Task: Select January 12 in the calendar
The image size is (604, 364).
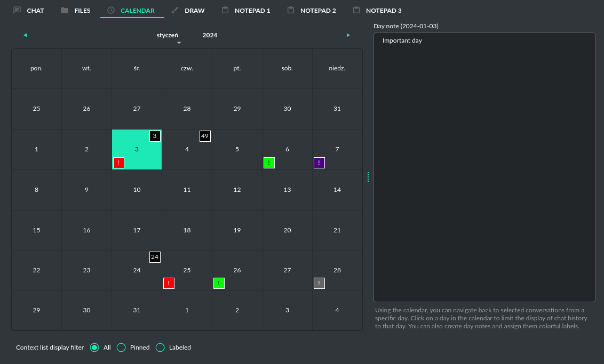Action: 237,190
